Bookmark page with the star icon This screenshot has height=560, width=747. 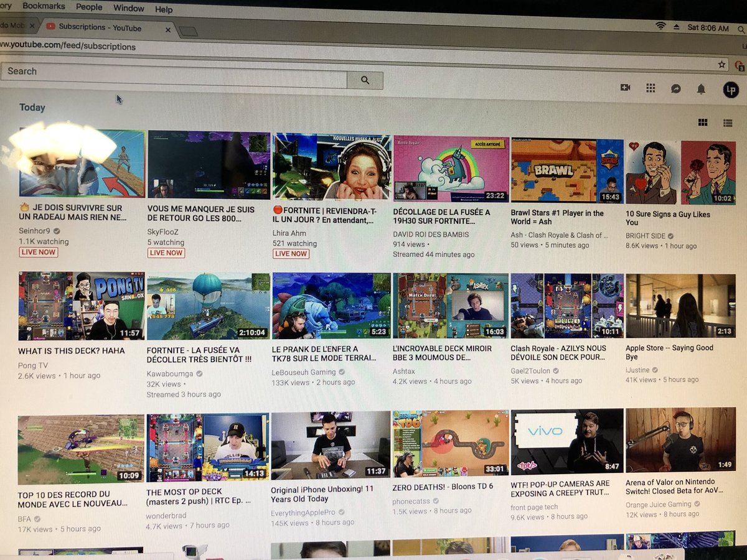click(x=721, y=64)
